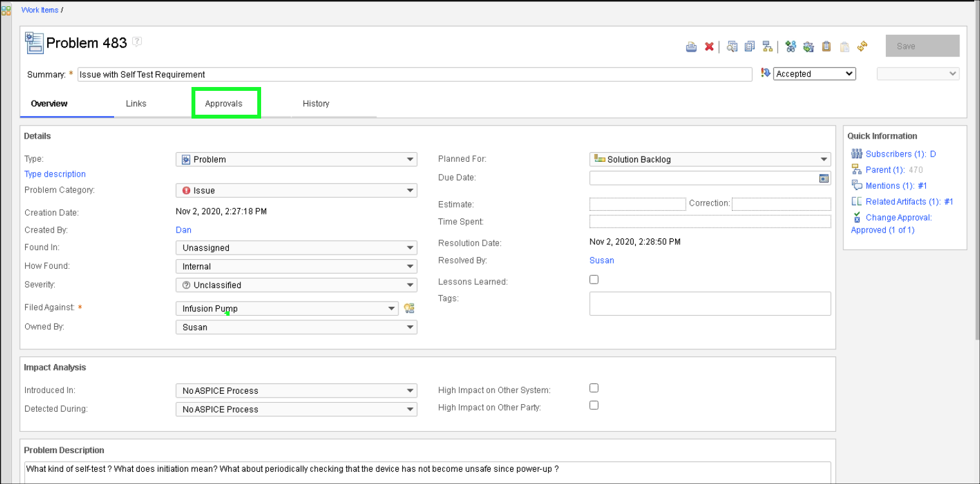Open the Planned For dropdown

tap(710, 159)
